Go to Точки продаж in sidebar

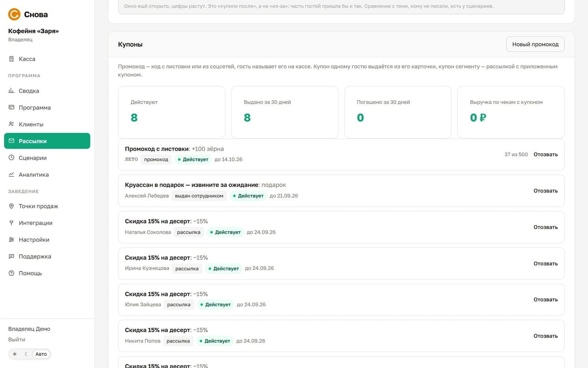pos(47,206)
